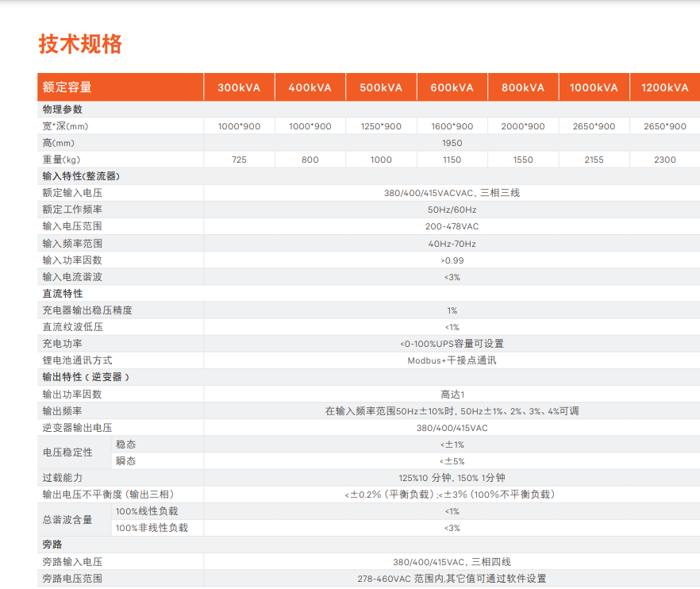Click the 100%非线性负载 sub-row label

152,528
